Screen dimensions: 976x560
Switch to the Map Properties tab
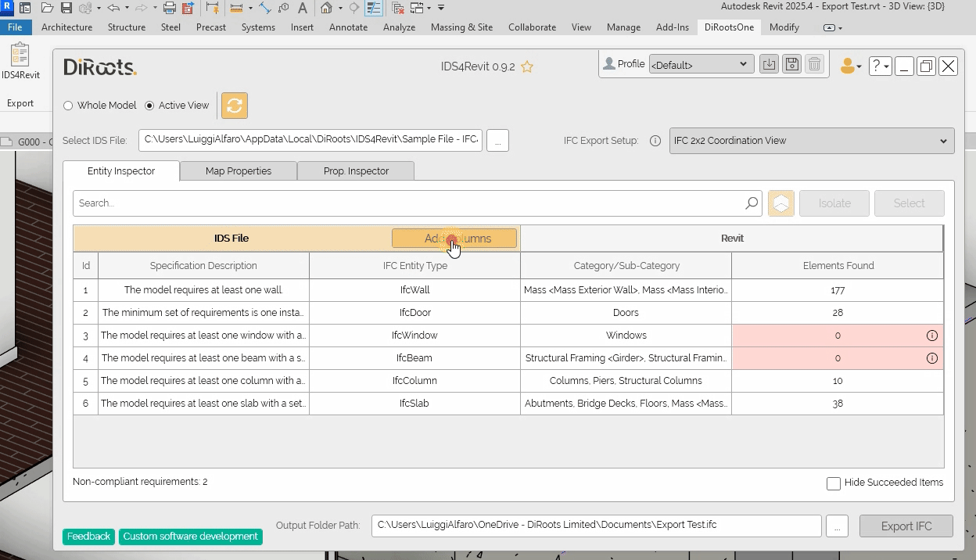[239, 171]
